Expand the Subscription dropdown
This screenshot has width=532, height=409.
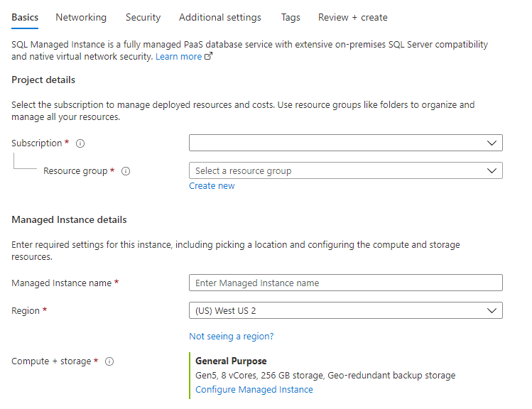346,143
